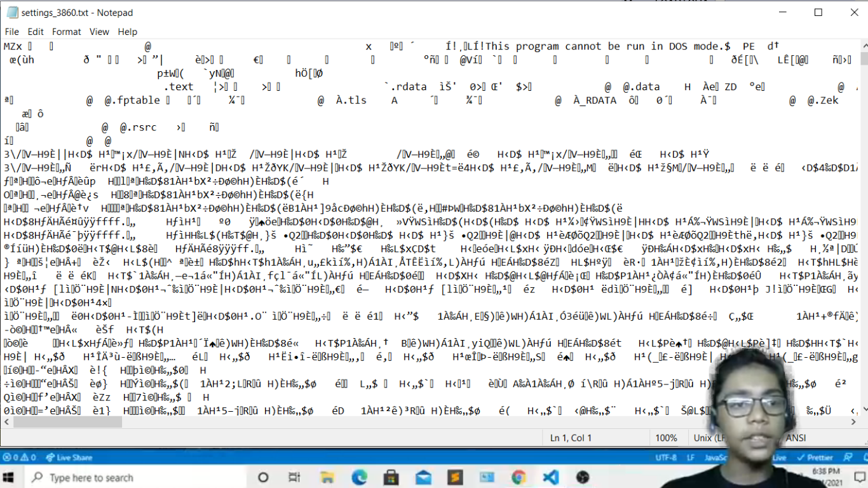This screenshot has height=488, width=868.
Task: Open the Format menu in Notepad
Action: pyautogui.click(x=67, y=32)
